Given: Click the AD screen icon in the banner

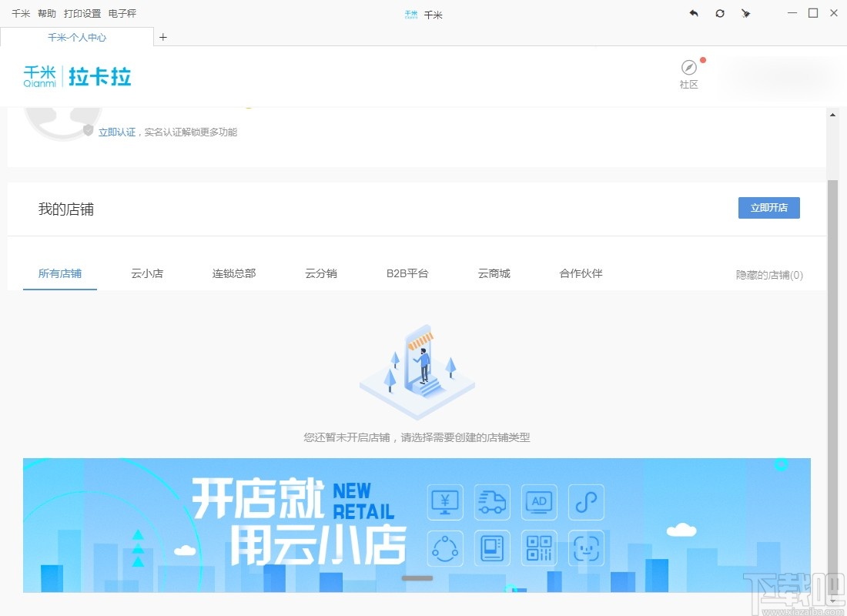Looking at the screenshot, I should tap(539, 502).
